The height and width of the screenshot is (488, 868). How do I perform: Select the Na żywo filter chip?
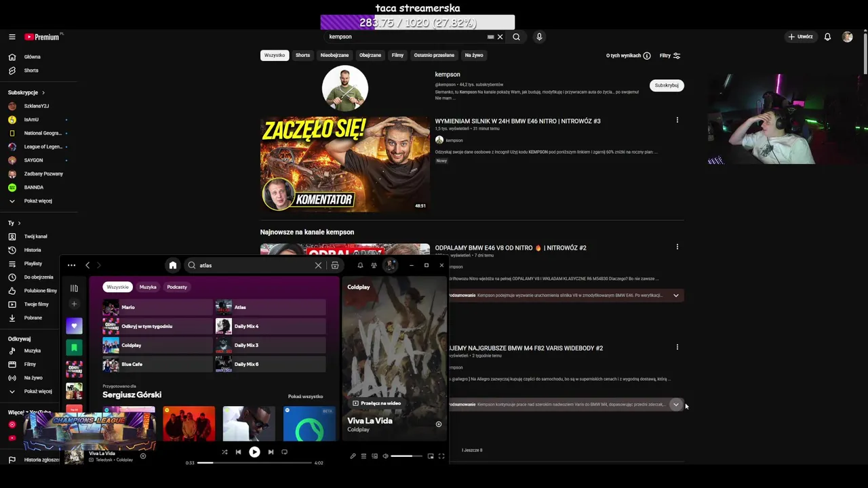click(x=474, y=56)
